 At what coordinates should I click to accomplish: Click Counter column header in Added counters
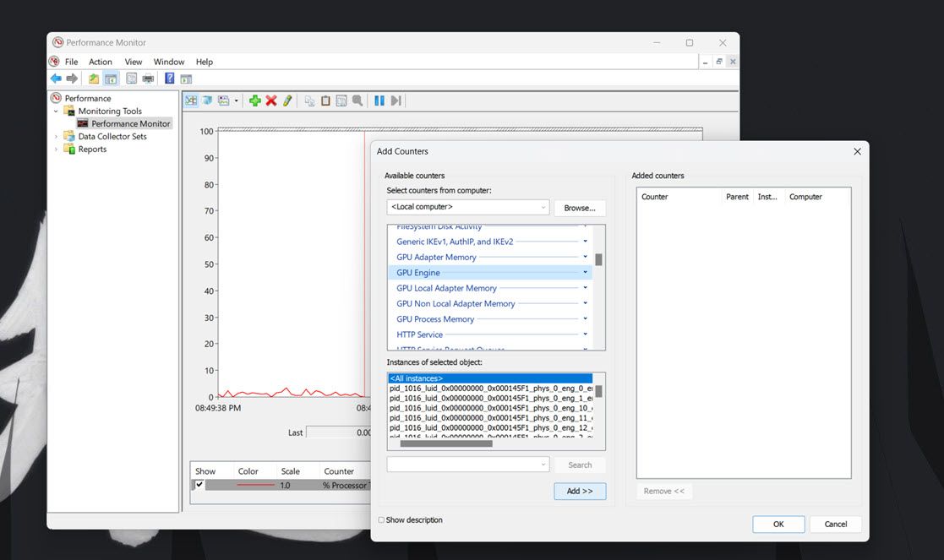click(x=654, y=197)
